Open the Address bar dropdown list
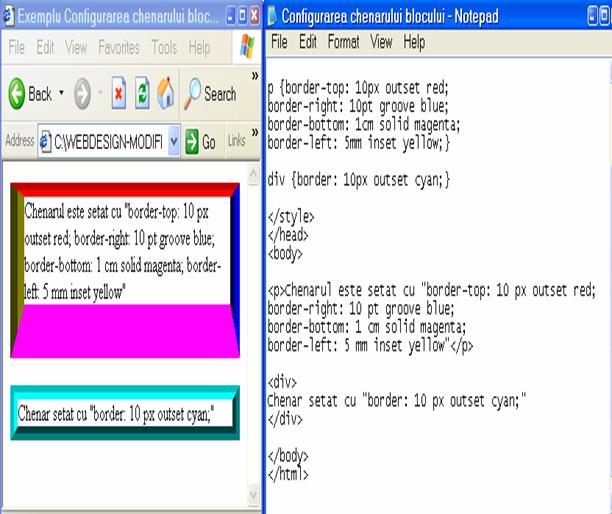 (x=174, y=141)
